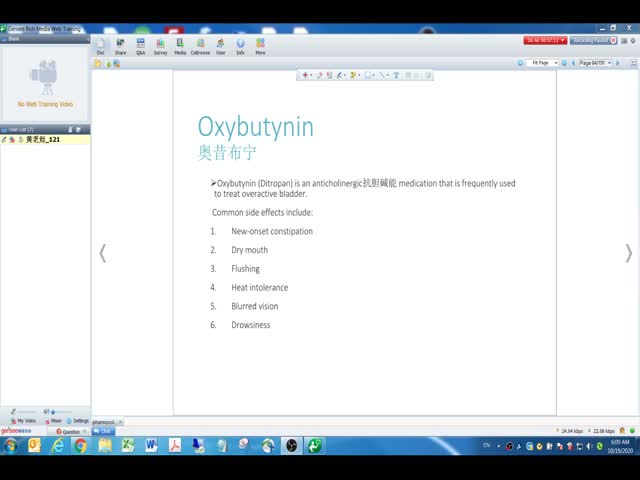
Task: Open the Q&A tool
Action: (140, 46)
